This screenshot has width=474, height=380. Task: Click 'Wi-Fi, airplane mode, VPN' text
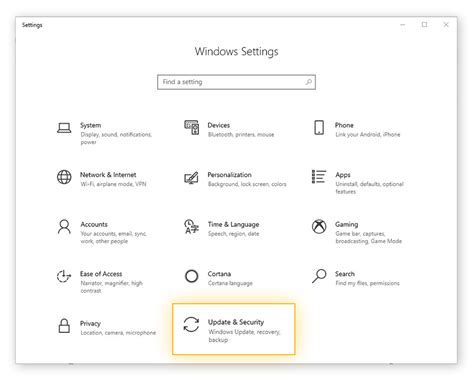(x=113, y=184)
